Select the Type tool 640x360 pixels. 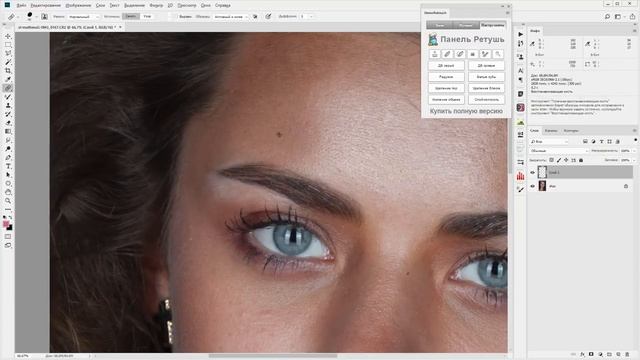coord(8,166)
